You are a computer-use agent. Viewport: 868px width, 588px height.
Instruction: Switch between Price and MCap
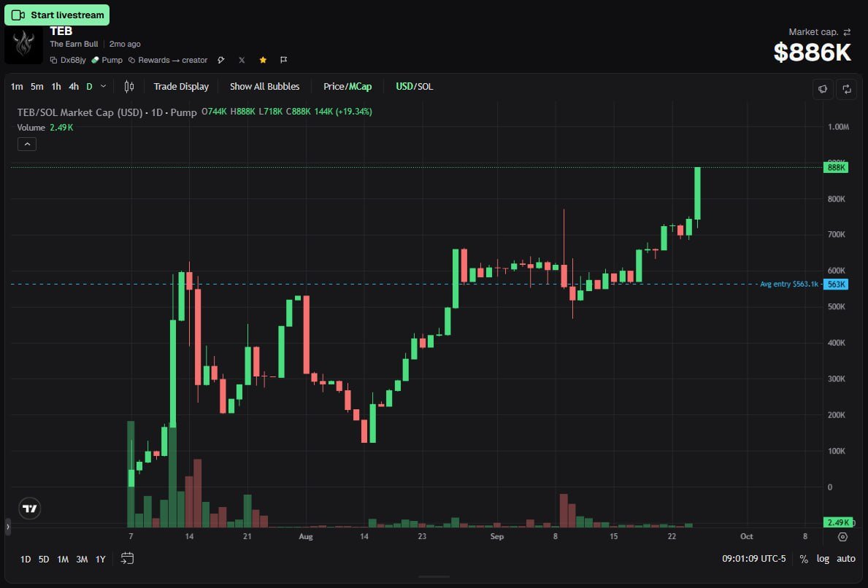[x=347, y=86]
